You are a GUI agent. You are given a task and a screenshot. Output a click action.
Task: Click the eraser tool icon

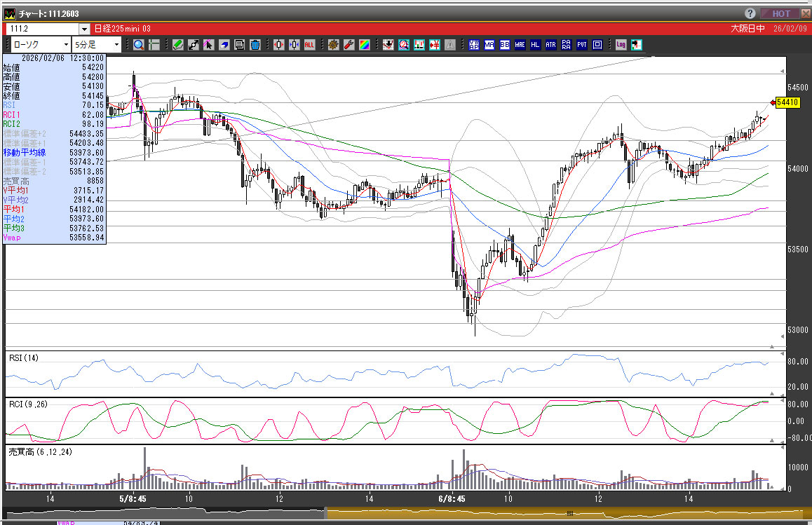tap(224, 45)
